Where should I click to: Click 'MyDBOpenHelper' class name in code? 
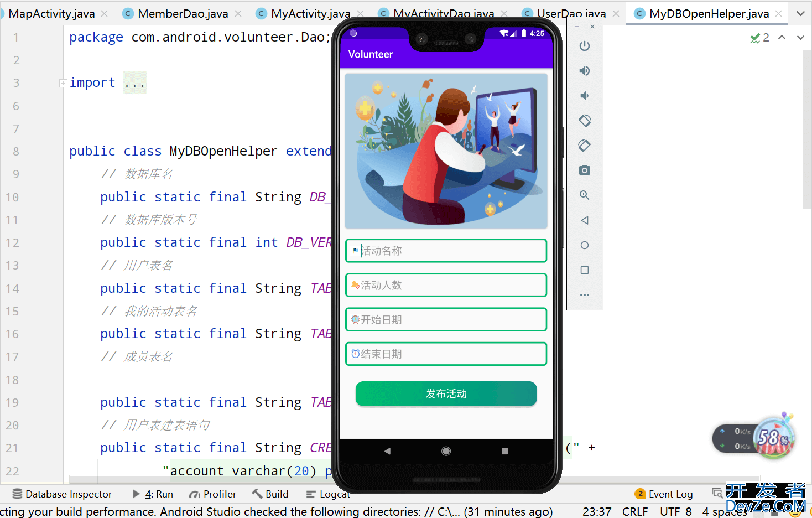click(223, 151)
